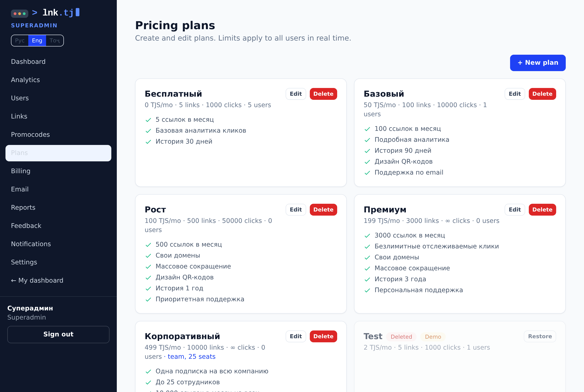Click the lnk.tj terminal logo

[x=45, y=13]
